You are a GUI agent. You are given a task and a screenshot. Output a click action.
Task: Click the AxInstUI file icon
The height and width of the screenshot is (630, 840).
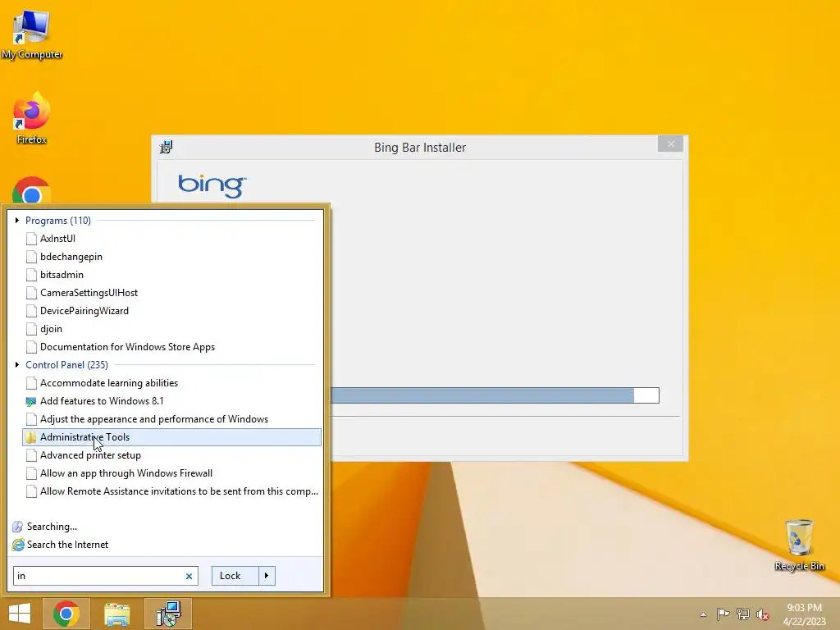(x=31, y=239)
